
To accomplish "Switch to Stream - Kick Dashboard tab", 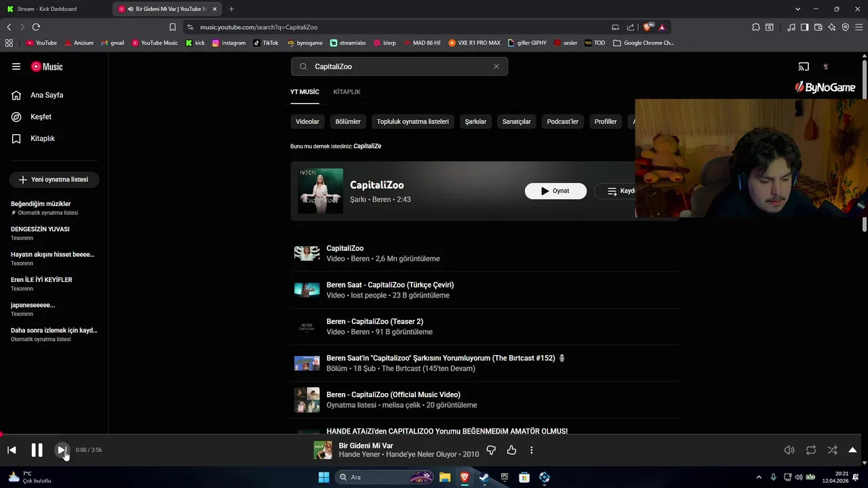I will pos(56,9).
